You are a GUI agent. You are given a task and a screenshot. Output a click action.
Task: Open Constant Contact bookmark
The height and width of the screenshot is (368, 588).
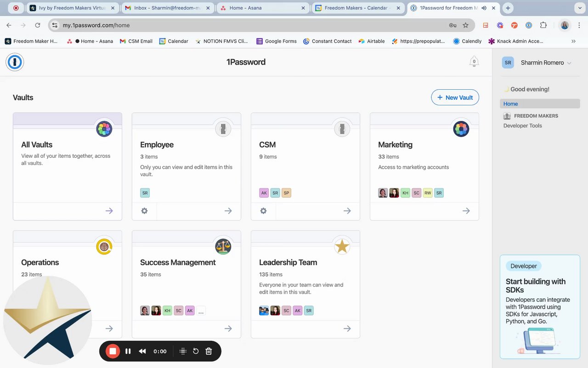328,41
